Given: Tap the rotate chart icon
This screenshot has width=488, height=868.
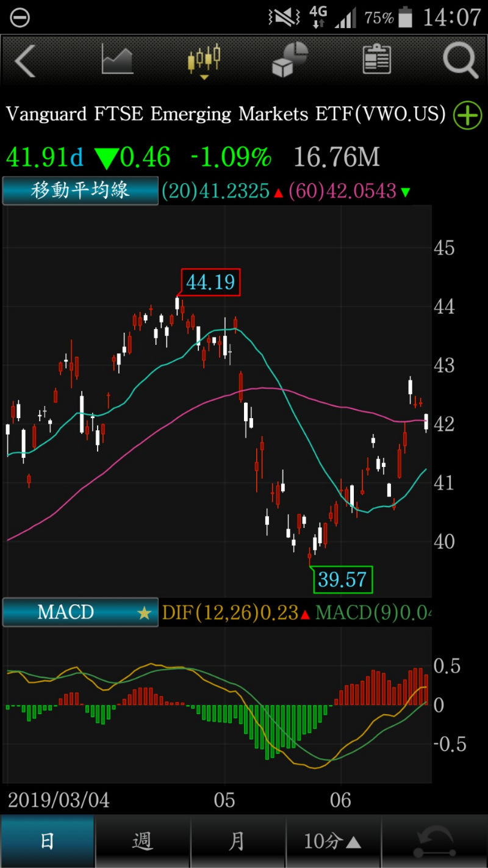Looking at the screenshot, I should [x=435, y=841].
